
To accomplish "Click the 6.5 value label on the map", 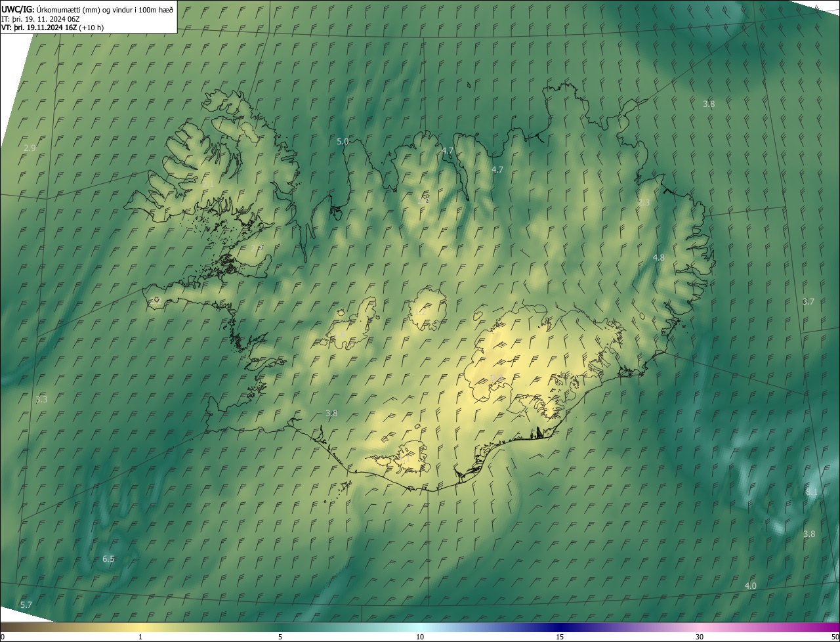I will point(108,559).
